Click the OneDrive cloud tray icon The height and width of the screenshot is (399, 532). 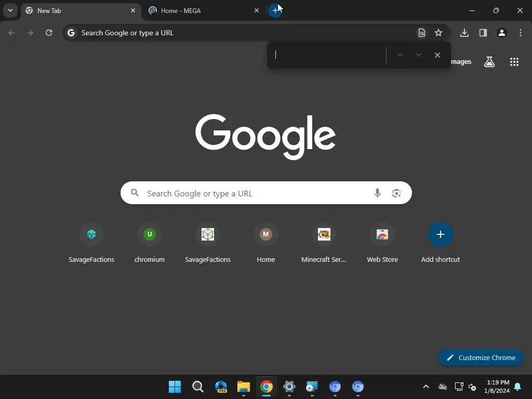click(x=443, y=387)
